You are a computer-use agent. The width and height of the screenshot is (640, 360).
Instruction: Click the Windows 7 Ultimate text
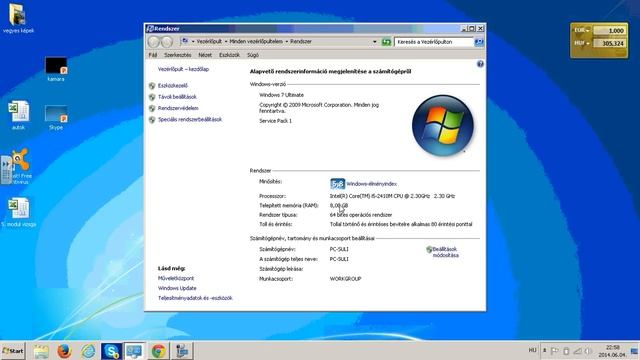[281, 95]
